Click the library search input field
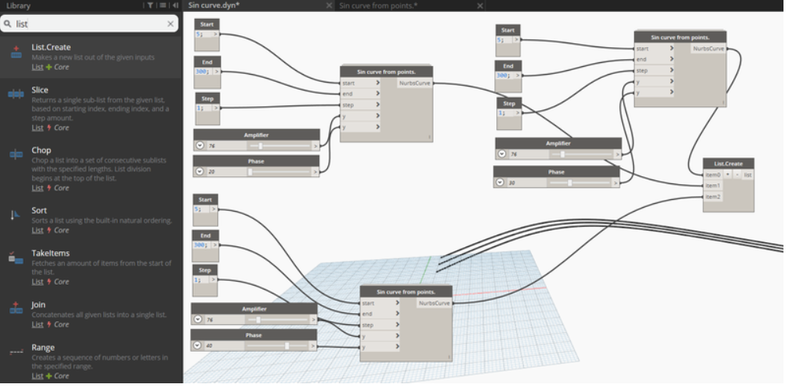The width and height of the screenshot is (800, 388). pyautogui.click(x=89, y=23)
